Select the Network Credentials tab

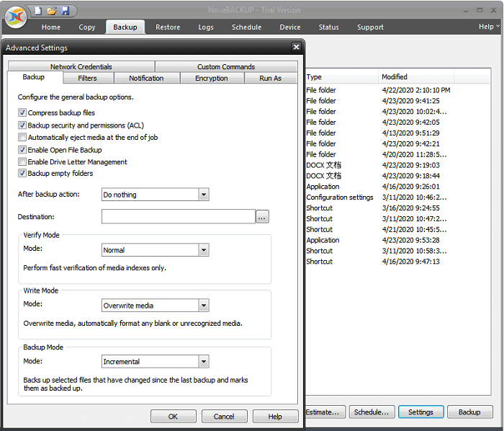coord(81,67)
